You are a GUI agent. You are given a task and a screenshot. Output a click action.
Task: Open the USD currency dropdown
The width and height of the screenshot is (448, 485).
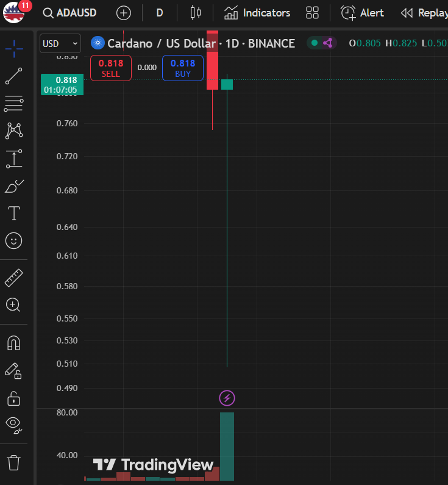[60, 43]
